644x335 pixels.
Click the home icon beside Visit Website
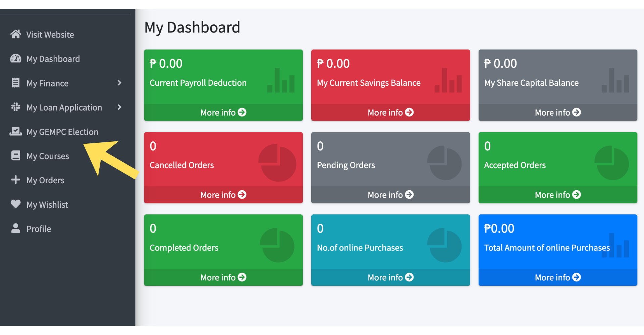pos(15,34)
